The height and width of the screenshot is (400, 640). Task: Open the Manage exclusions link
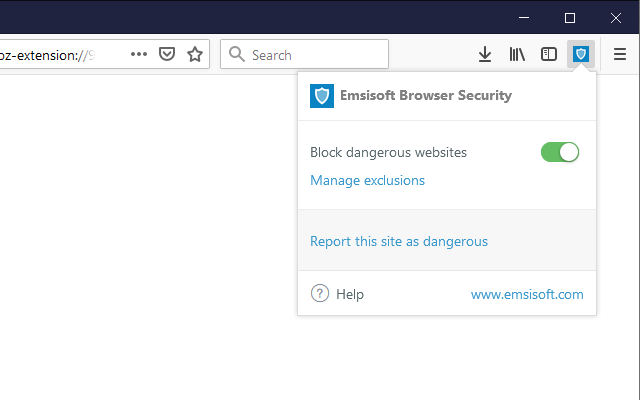click(x=367, y=181)
